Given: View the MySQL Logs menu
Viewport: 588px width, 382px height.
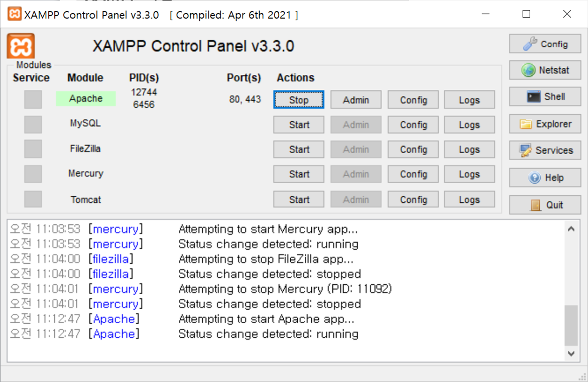Looking at the screenshot, I should (469, 124).
